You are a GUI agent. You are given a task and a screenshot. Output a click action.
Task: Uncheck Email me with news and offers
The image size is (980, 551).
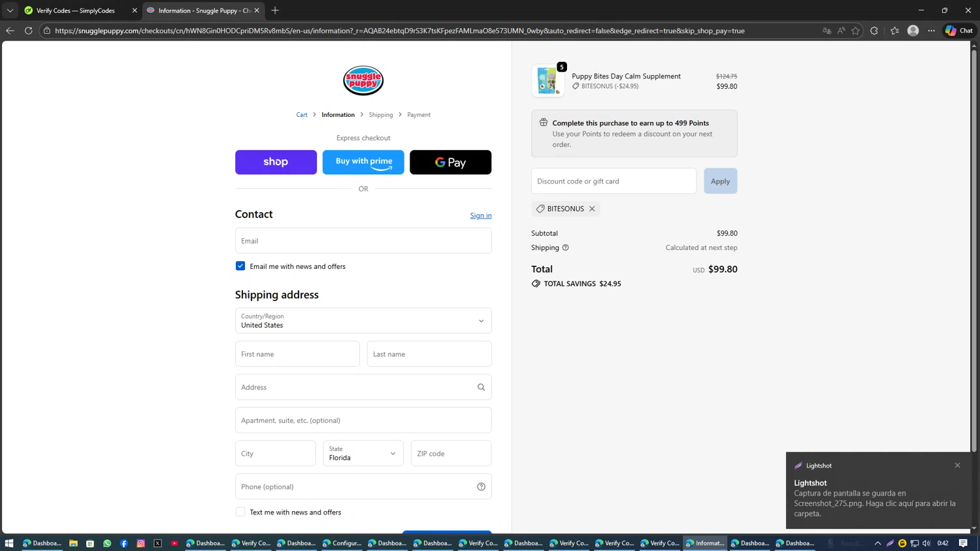pyautogui.click(x=240, y=266)
